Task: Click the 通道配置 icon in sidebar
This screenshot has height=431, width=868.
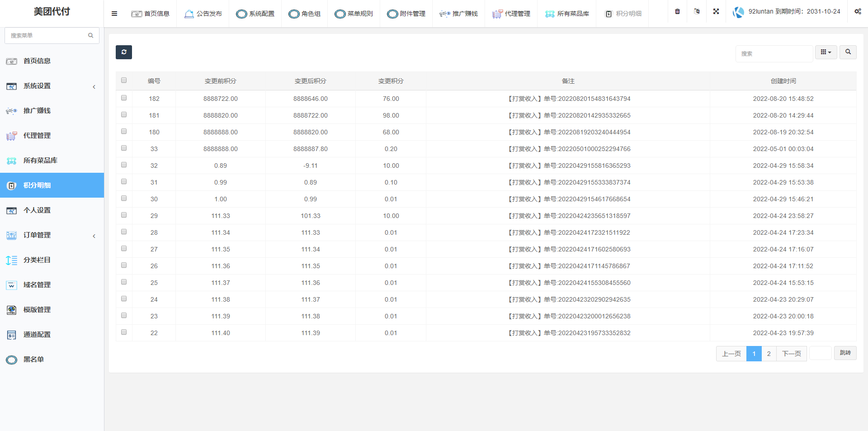Action: pos(12,335)
